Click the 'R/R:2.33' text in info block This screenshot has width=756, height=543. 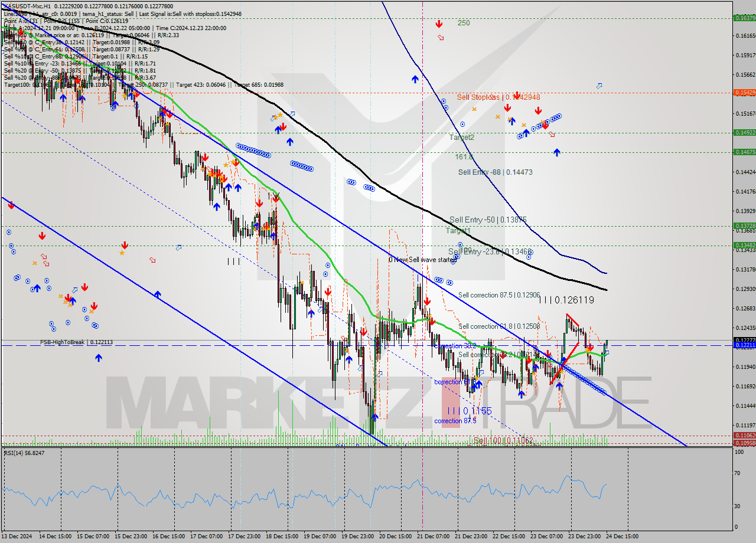[x=168, y=35]
